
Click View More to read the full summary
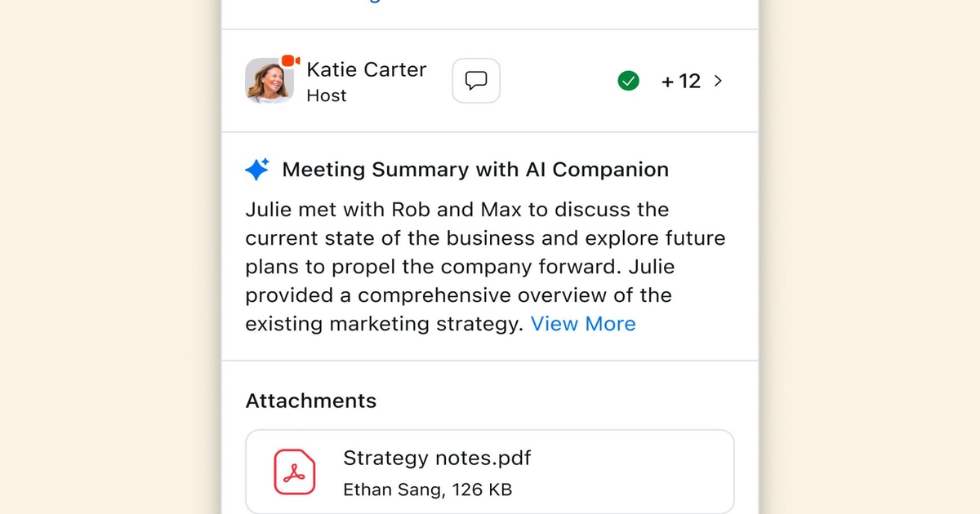[x=583, y=324]
